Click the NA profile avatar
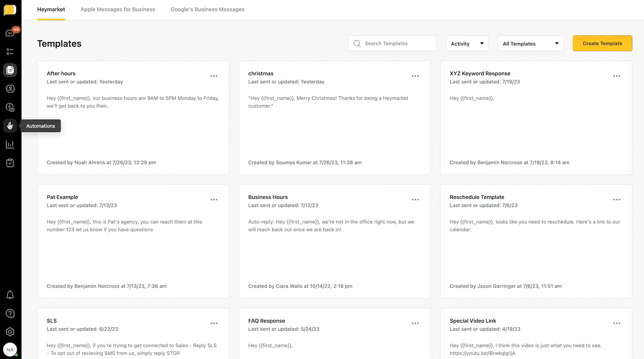The image size is (644, 359). point(10,349)
